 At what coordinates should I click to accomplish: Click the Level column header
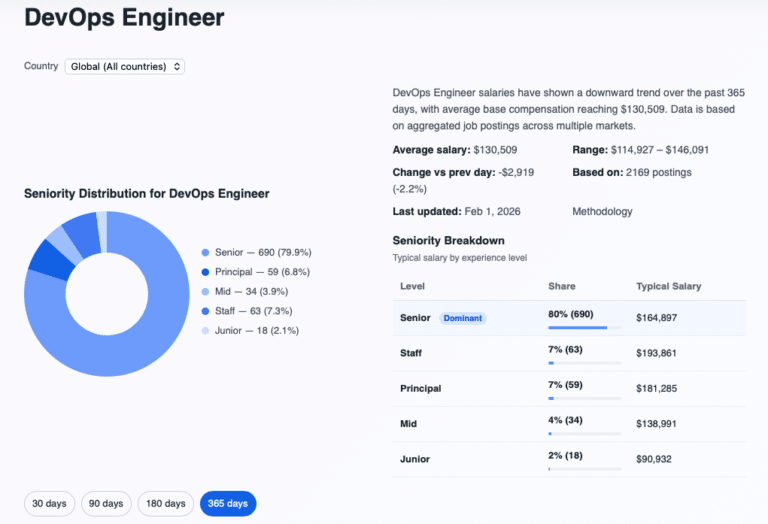pos(412,286)
